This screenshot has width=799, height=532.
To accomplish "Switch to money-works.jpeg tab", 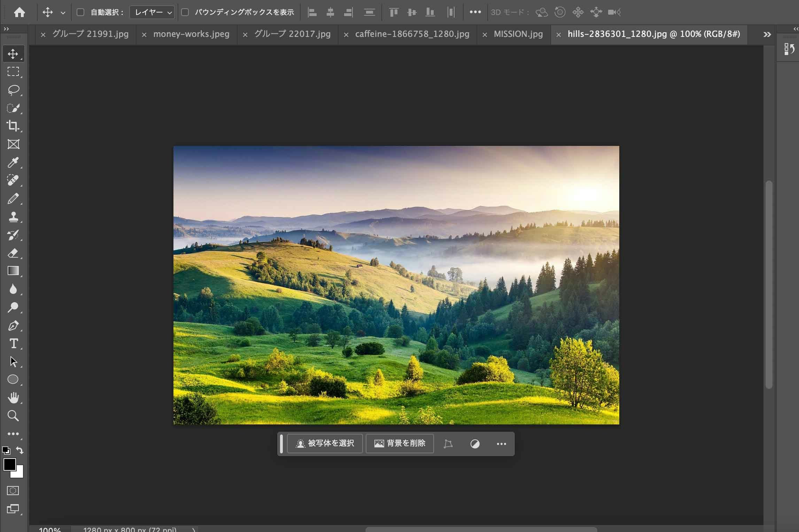I will (x=191, y=34).
